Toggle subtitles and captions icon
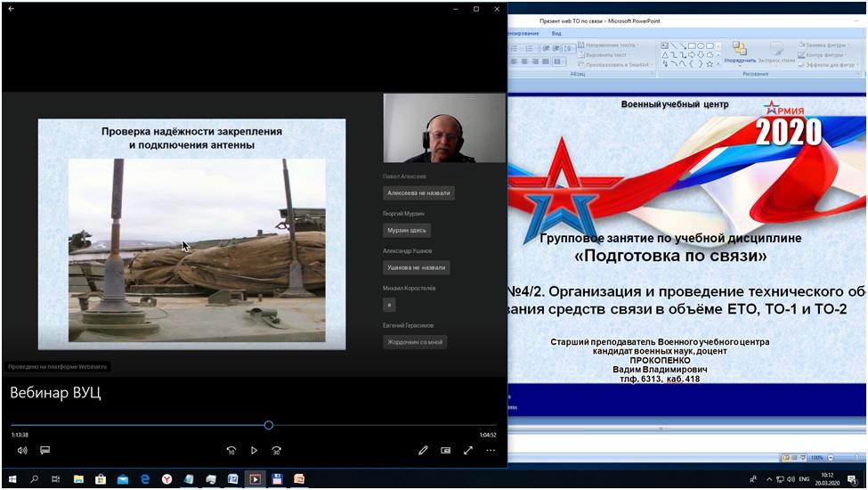This screenshot has height=490, width=868. (45, 451)
